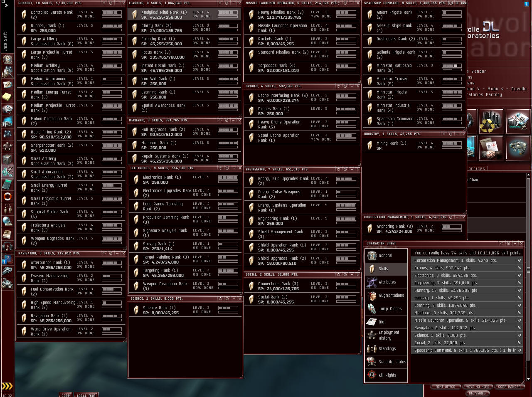This screenshot has height=397, width=532.
Task: Pin the Missile Launcher Operation window
Action: tap(345, 3)
